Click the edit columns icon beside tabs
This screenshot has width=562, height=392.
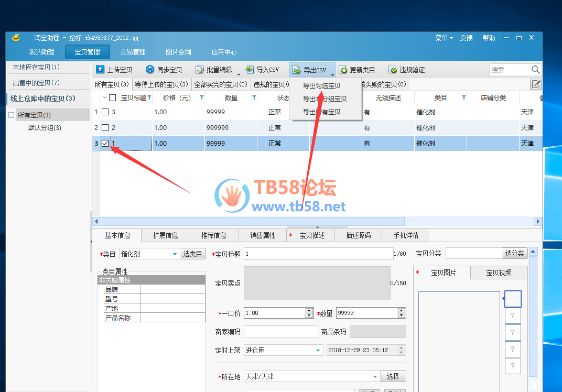[536, 84]
